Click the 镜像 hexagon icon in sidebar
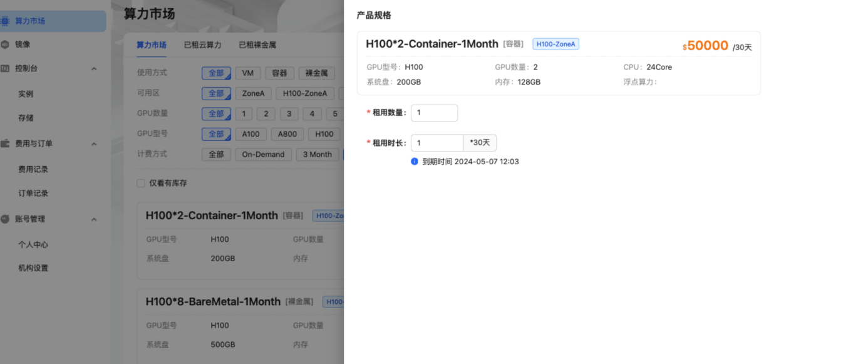Viewport: 868px width, 364px height. (x=5, y=44)
